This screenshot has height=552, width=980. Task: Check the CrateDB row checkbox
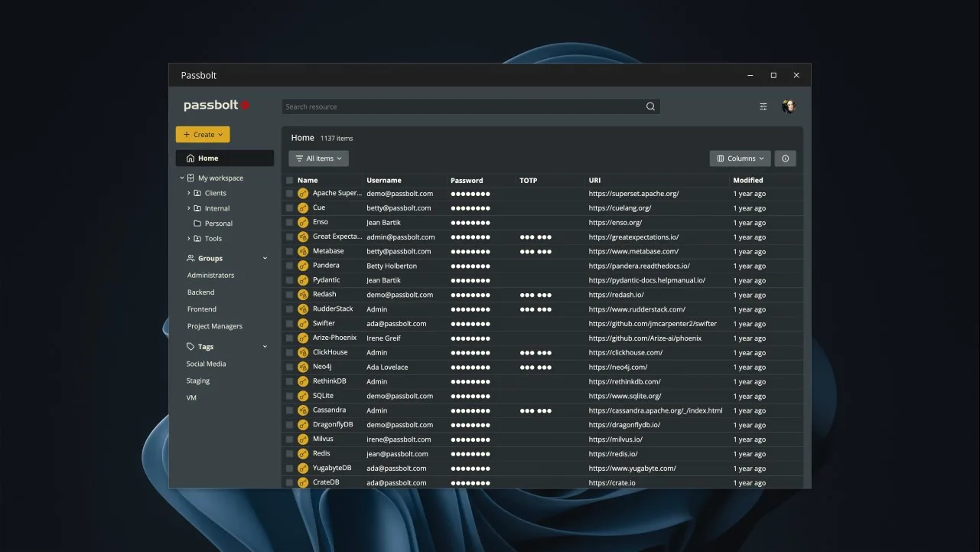tap(289, 483)
